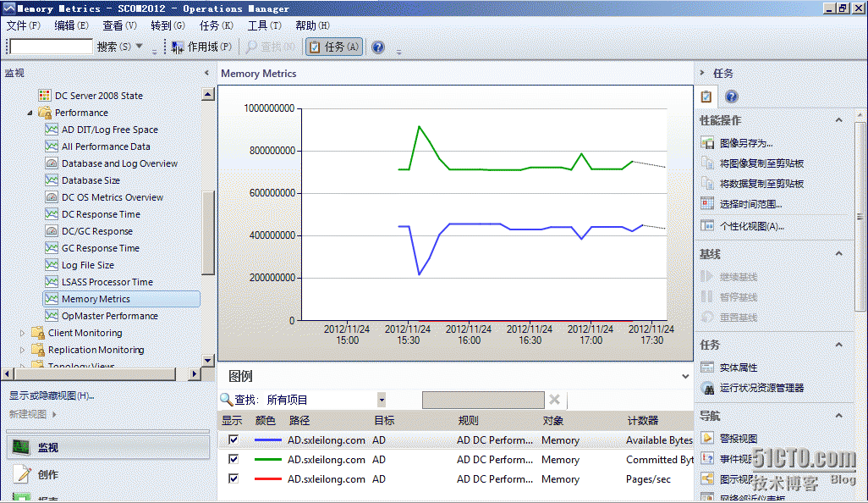Click the Monitoring (监视) workspace icon
The width and height of the screenshot is (868, 503).
click(21, 447)
